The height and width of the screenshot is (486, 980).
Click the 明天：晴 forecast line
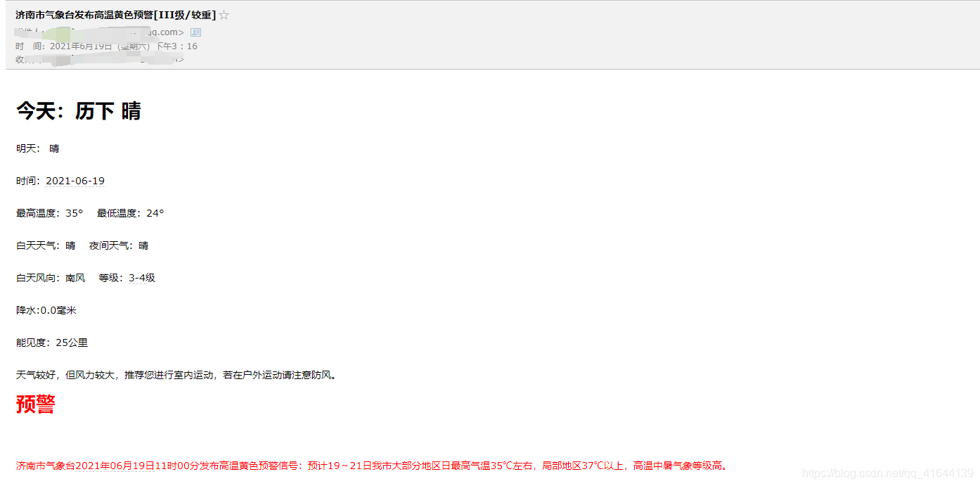tap(37, 148)
